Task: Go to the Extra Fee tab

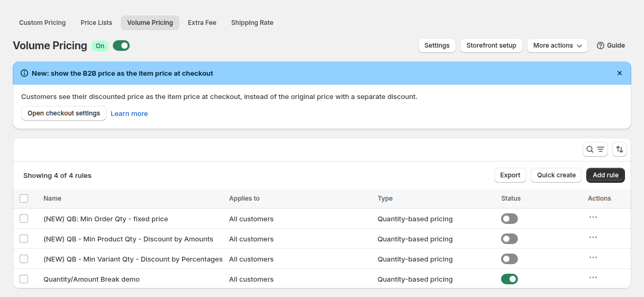Action: 202,23
